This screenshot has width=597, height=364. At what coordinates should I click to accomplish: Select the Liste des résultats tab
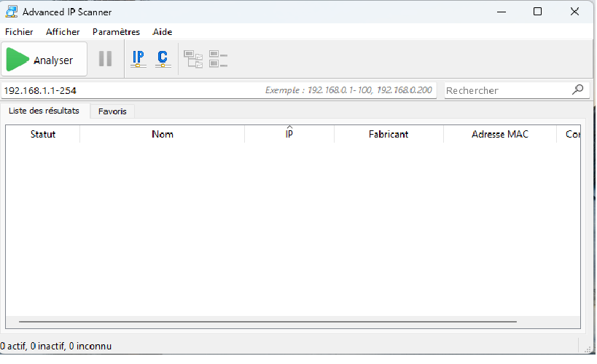click(x=44, y=111)
